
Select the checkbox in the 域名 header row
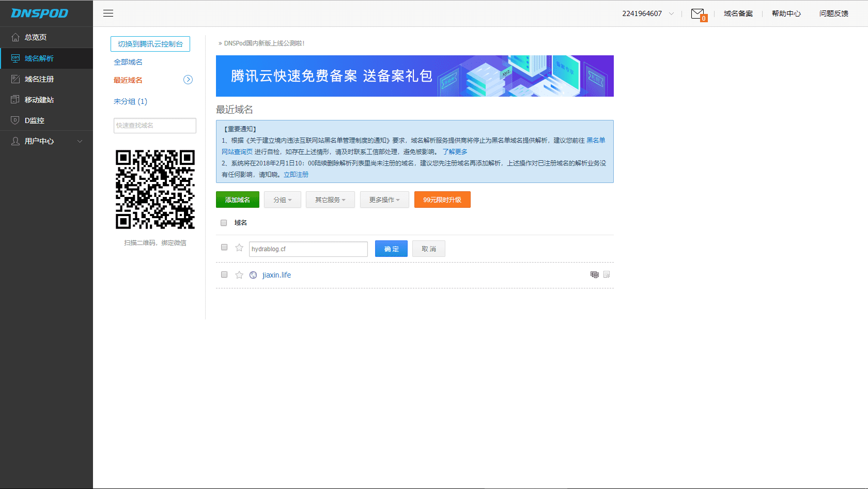224,222
